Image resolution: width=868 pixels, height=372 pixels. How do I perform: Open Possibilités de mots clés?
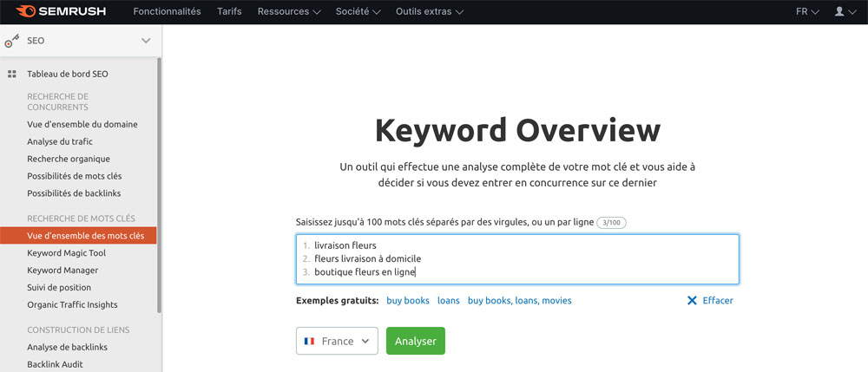point(75,176)
